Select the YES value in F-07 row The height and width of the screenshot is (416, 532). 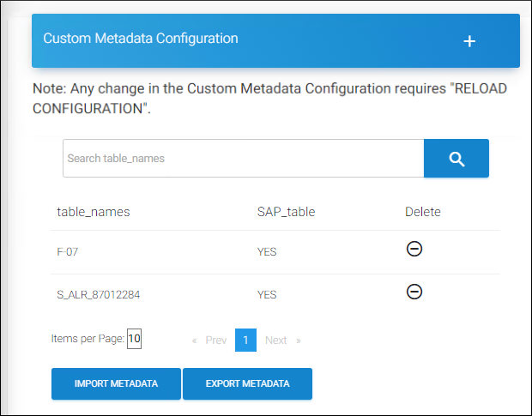(267, 251)
